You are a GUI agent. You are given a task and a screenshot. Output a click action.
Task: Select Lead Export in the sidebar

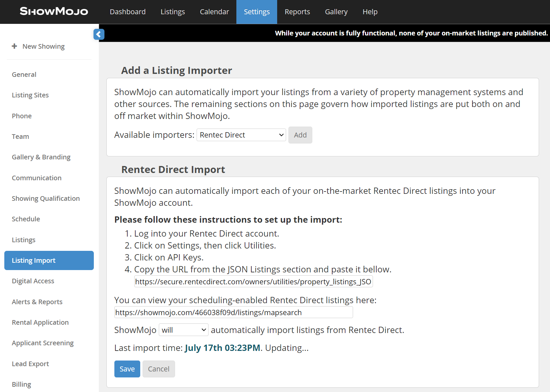point(30,364)
